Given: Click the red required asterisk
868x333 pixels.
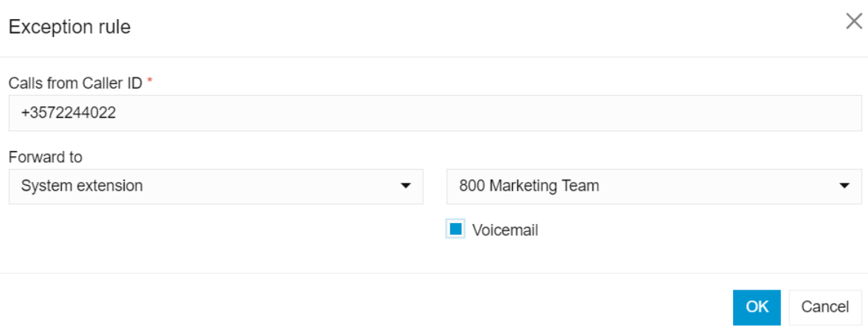Looking at the screenshot, I should point(150,81).
